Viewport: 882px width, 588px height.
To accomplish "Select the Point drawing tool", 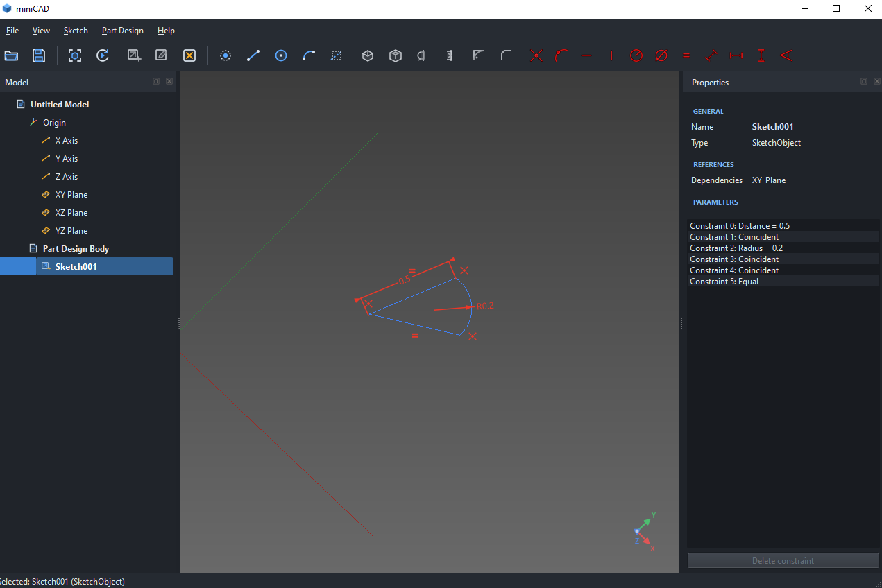I will click(226, 55).
